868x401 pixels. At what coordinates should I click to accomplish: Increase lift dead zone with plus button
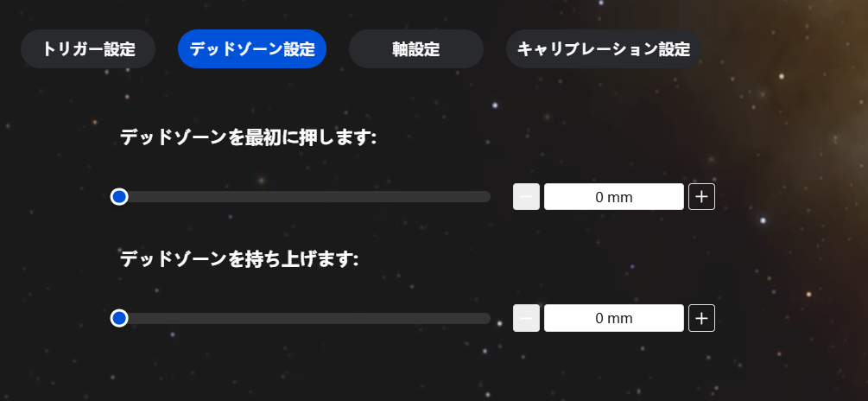point(701,318)
